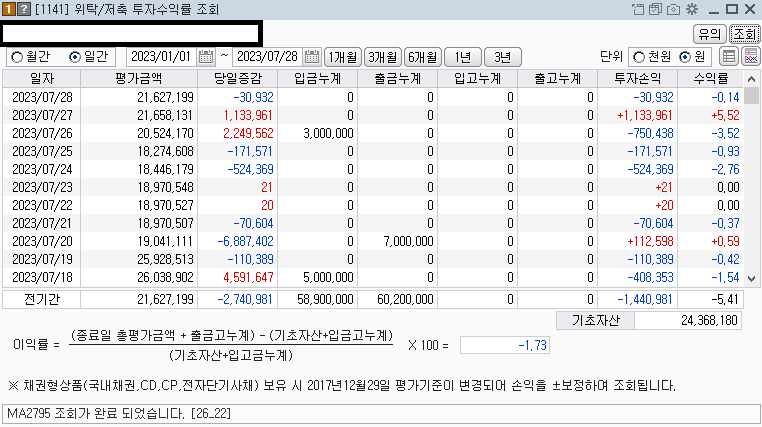Select the 2023/07/27 date row cell

42,115
